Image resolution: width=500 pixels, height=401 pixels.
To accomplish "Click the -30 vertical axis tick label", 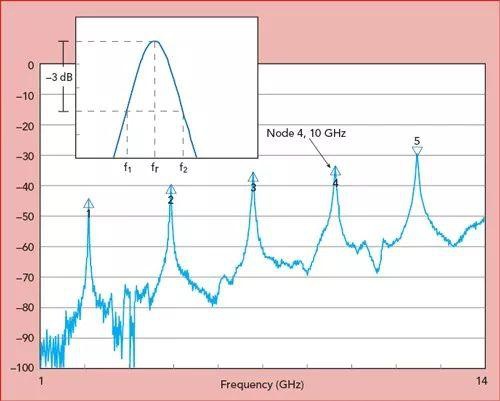I will click(x=25, y=156).
